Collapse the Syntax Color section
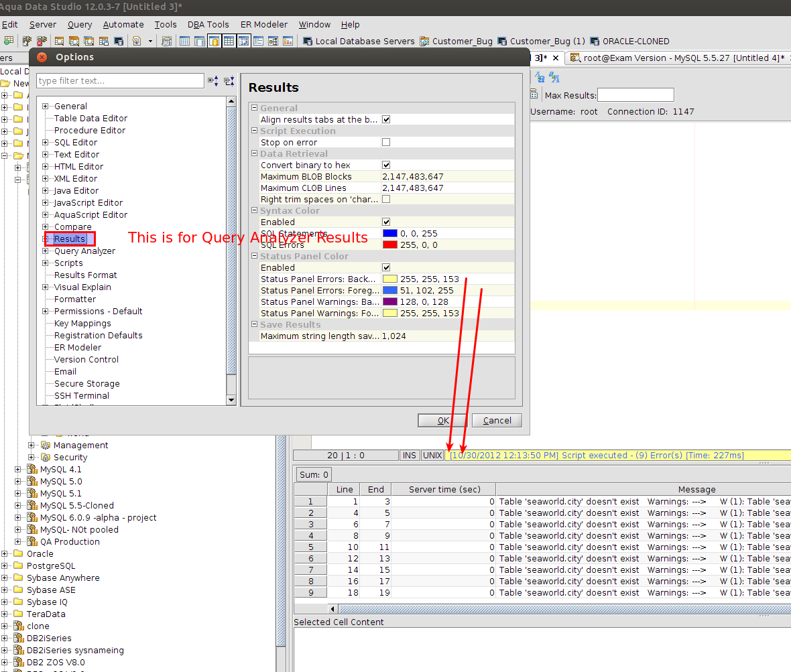Screen dimensions: 791x672 255,210
